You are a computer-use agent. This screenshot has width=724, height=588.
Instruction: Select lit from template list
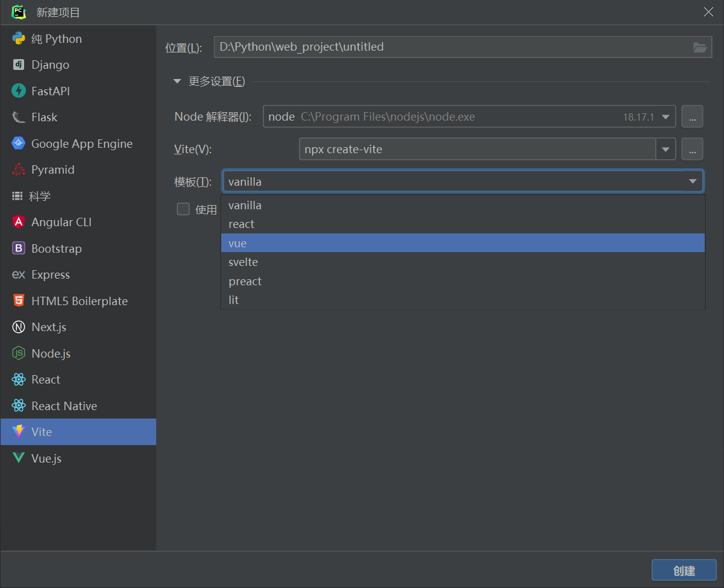[463, 300]
